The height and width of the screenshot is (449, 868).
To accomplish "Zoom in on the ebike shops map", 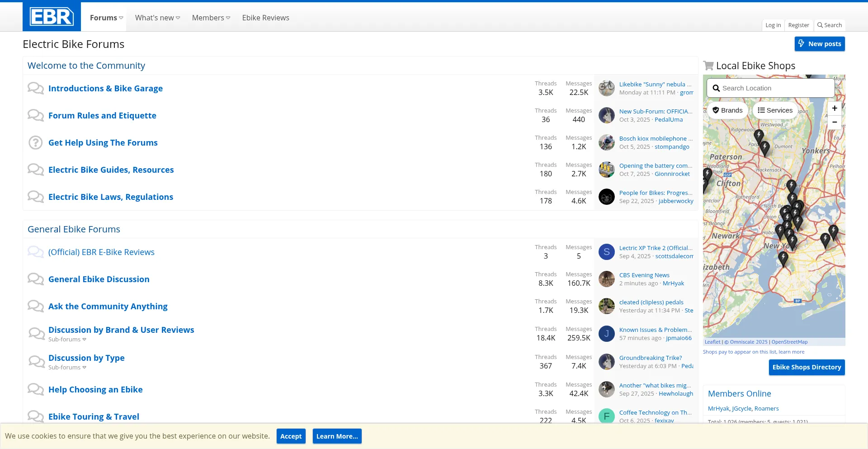I will (x=834, y=109).
